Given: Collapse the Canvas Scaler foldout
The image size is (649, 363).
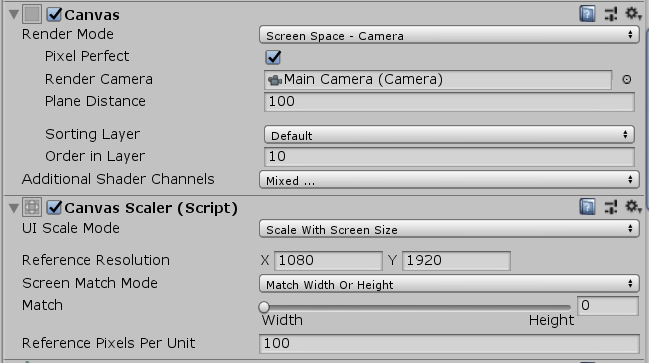Looking at the screenshot, I should pyautogui.click(x=14, y=208).
